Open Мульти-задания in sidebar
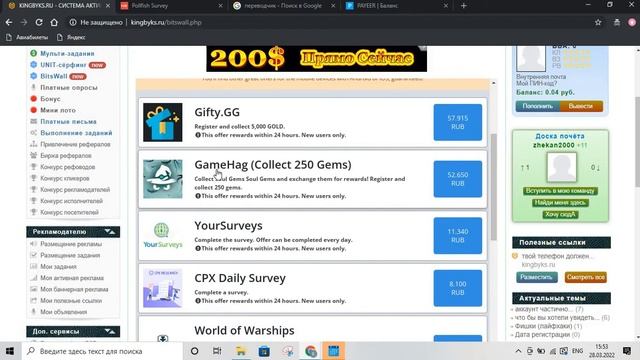This screenshot has height=360, width=640. [67, 53]
